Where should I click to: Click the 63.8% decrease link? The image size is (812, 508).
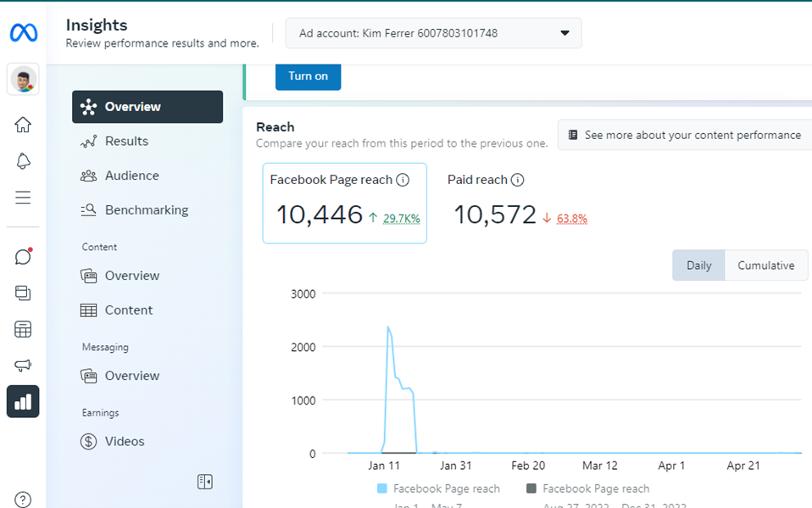tap(572, 219)
